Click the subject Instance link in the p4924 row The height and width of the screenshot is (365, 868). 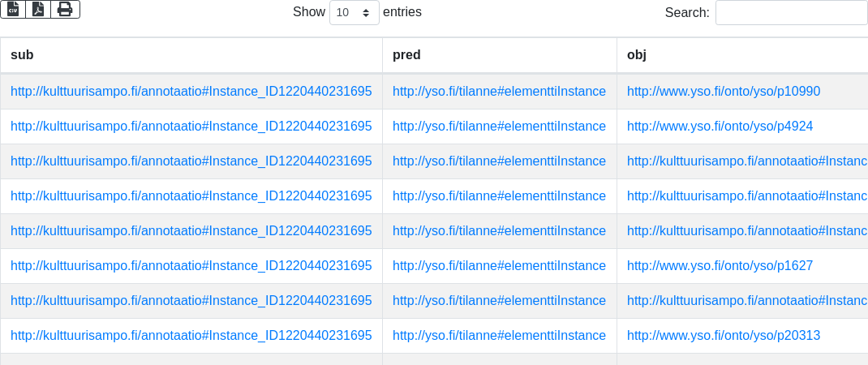tap(191, 127)
